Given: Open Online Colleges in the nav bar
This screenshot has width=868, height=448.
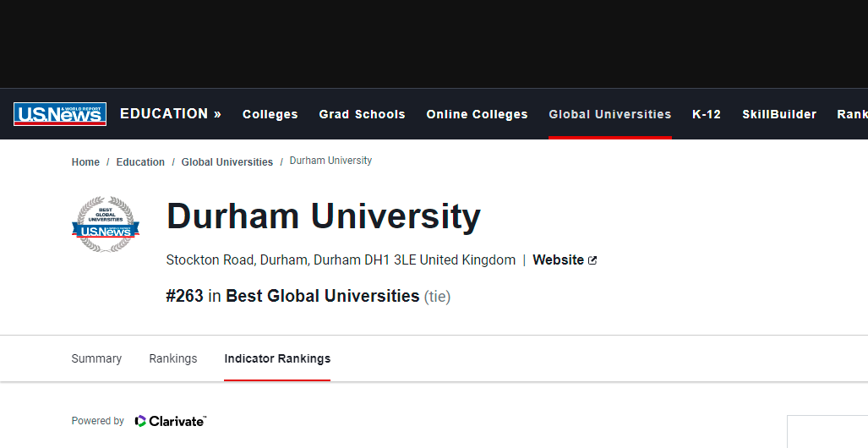Looking at the screenshot, I should pyautogui.click(x=478, y=114).
